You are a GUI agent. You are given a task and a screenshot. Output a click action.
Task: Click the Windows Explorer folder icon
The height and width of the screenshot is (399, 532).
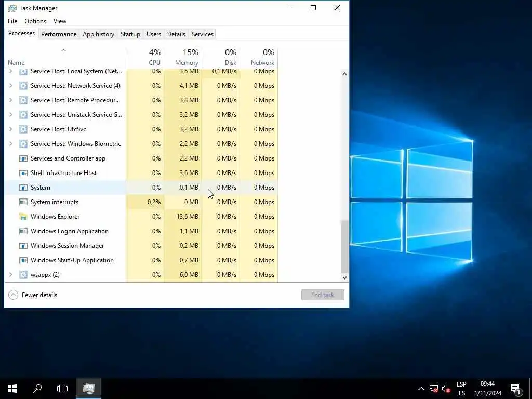coord(23,217)
